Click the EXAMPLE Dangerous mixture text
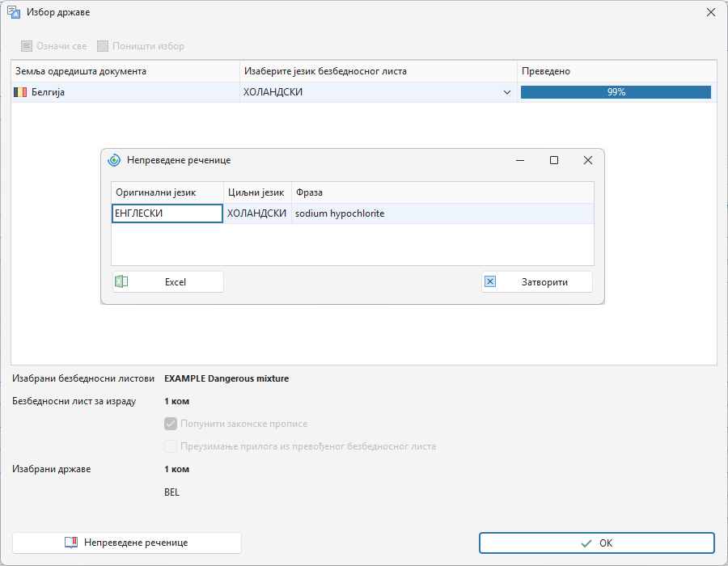The image size is (728, 566). click(226, 378)
